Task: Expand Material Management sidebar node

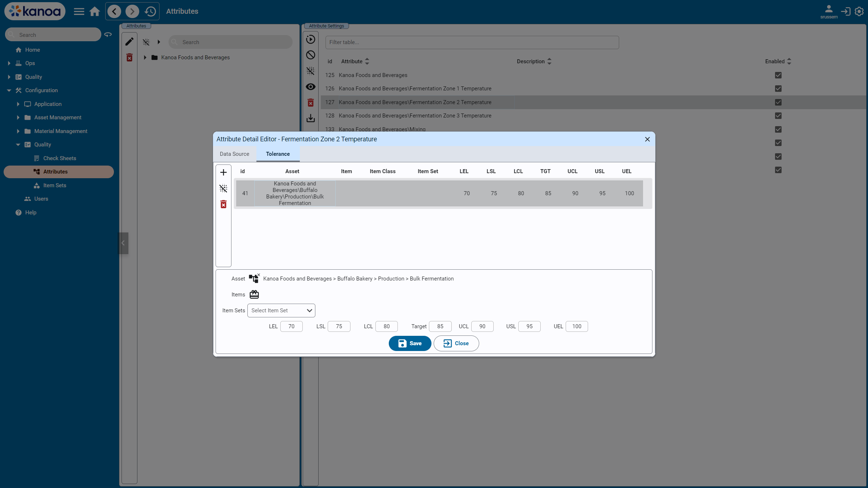Action: point(18,131)
